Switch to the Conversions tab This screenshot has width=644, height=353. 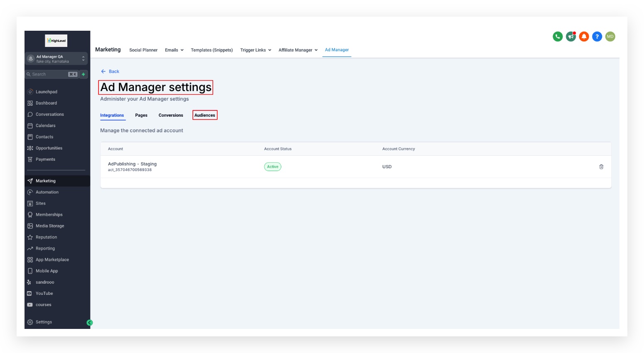pyautogui.click(x=171, y=115)
